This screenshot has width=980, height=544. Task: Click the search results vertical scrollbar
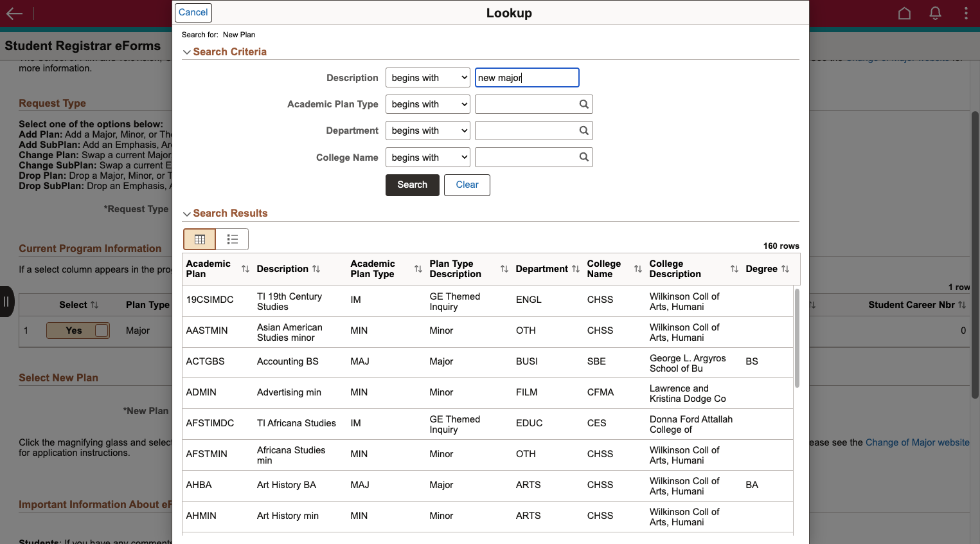click(797, 338)
